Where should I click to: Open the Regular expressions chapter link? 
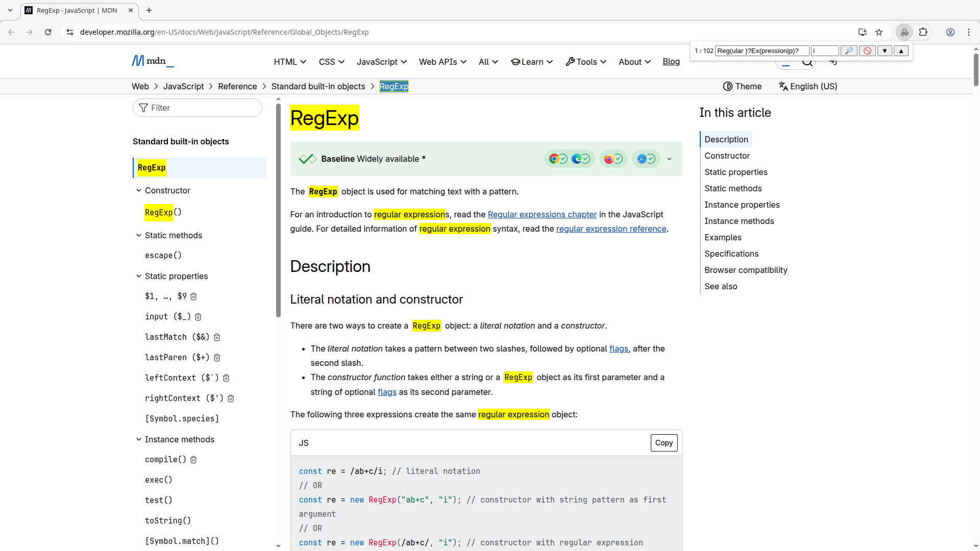click(542, 214)
